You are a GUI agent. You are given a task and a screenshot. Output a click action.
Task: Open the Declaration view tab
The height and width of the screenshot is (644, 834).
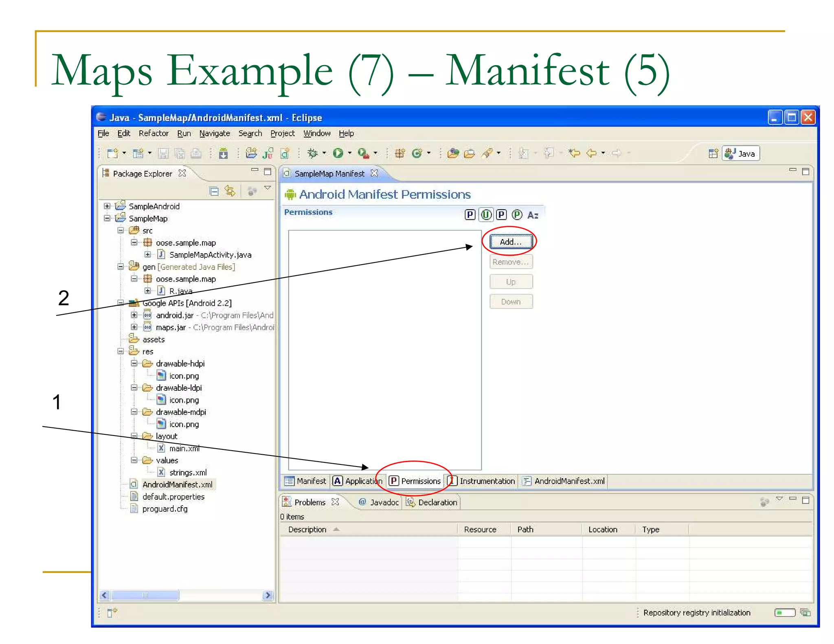(432, 502)
